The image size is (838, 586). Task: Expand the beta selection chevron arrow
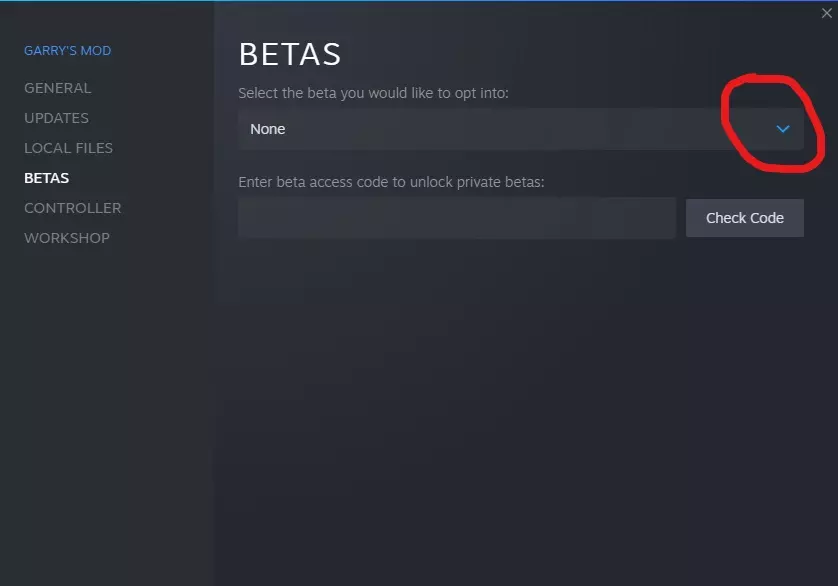click(783, 129)
